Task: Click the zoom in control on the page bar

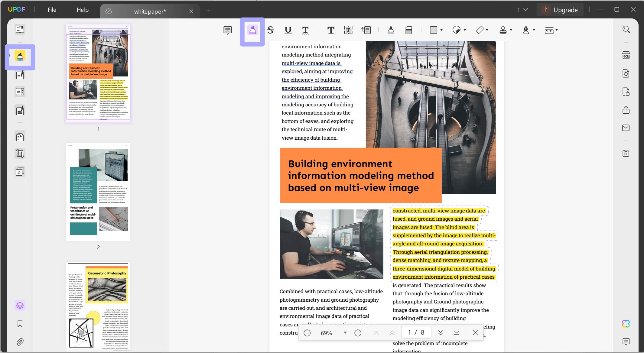Action: pyautogui.click(x=357, y=333)
